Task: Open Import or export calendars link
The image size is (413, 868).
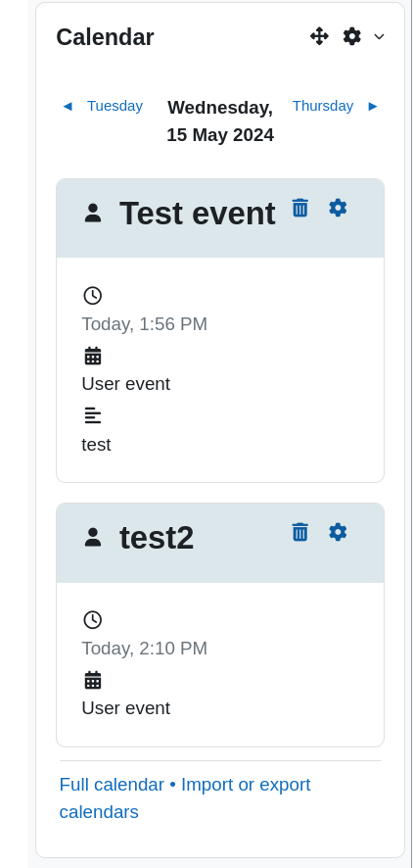Action: click(185, 798)
